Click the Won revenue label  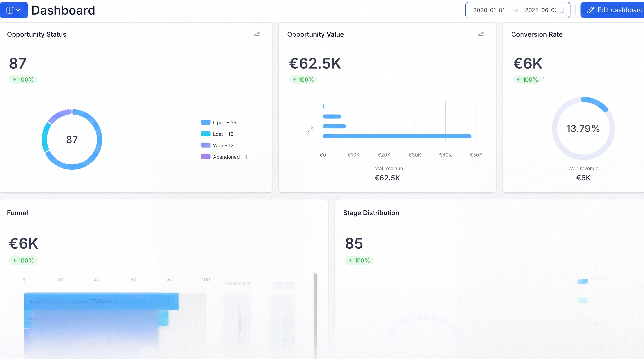tap(583, 169)
